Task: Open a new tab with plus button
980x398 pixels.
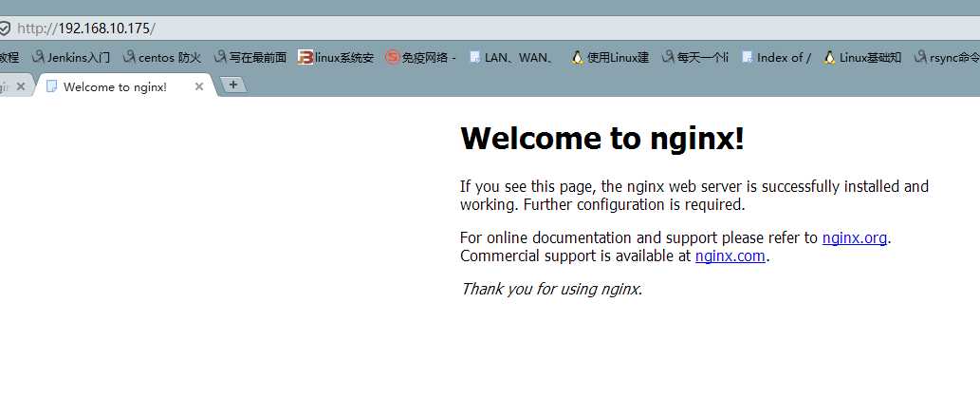Action: 233,85
